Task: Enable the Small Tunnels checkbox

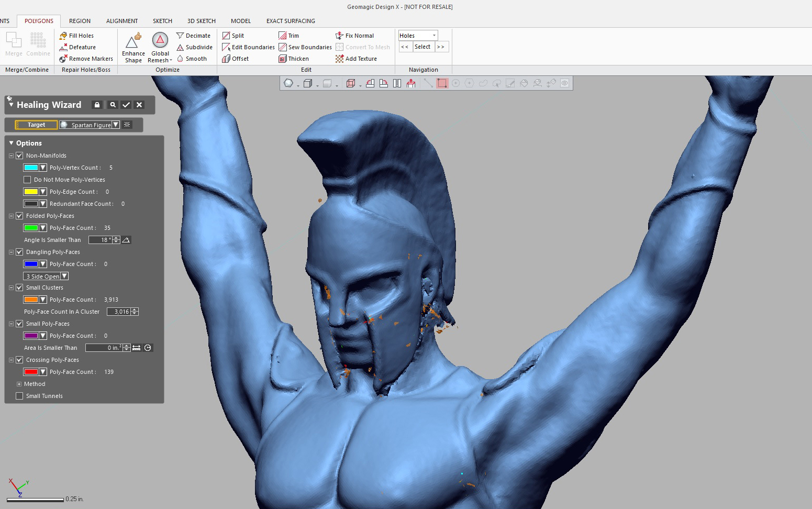Action: (x=19, y=396)
